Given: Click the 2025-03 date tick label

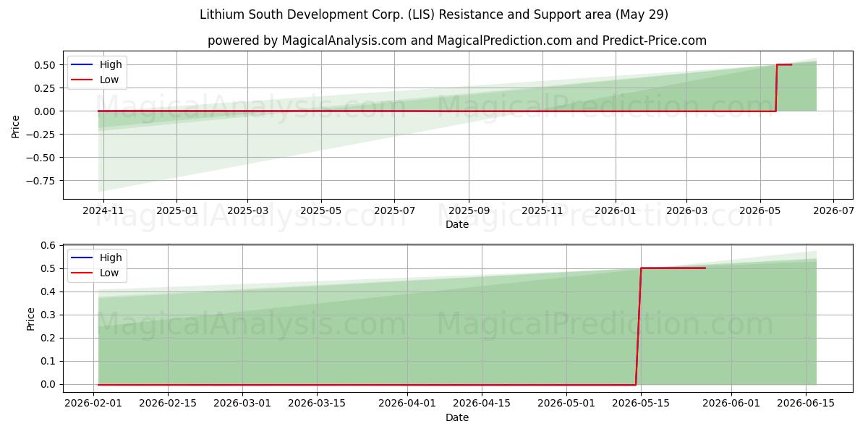Looking at the screenshot, I should (x=248, y=210).
